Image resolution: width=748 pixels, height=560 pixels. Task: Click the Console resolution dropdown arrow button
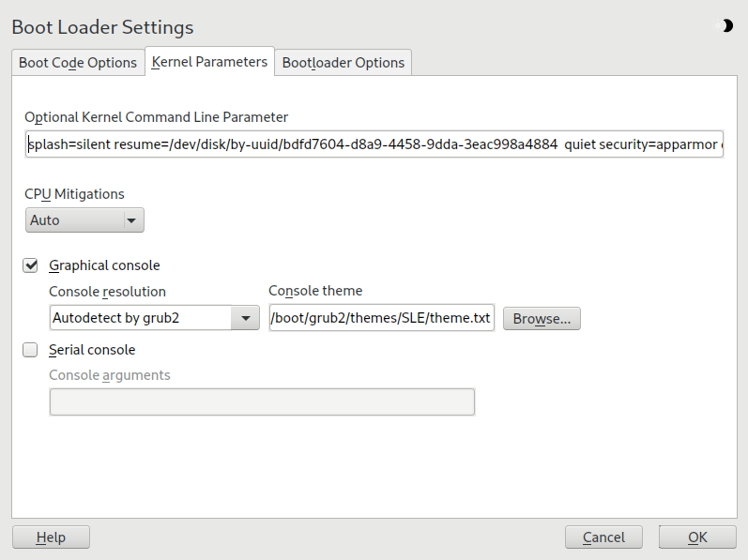pos(245,318)
